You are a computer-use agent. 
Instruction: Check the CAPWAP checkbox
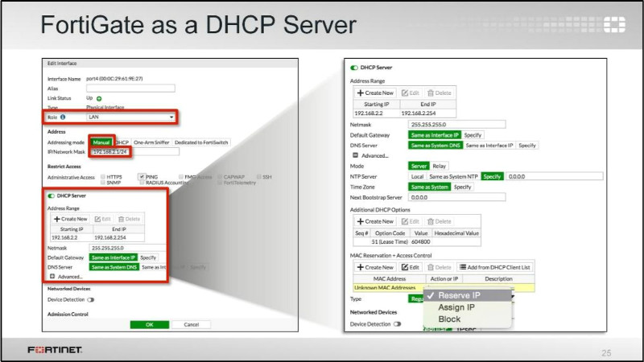tap(220, 177)
